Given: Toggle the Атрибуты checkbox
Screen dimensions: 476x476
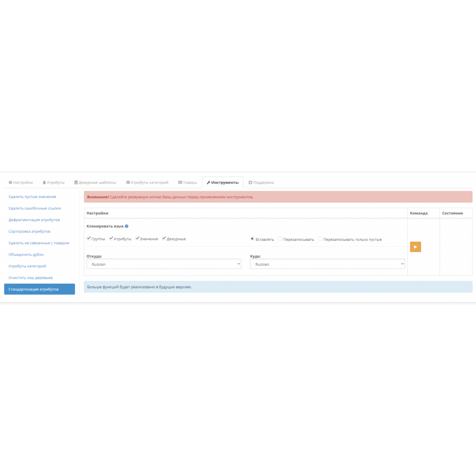Looking at the screenshot, I should (111, 238).
